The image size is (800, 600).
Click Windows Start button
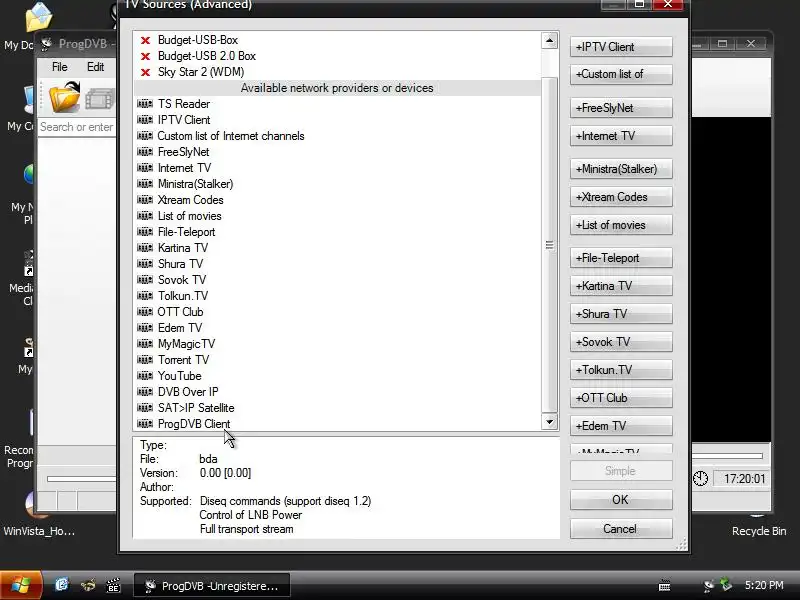[20, 585]
